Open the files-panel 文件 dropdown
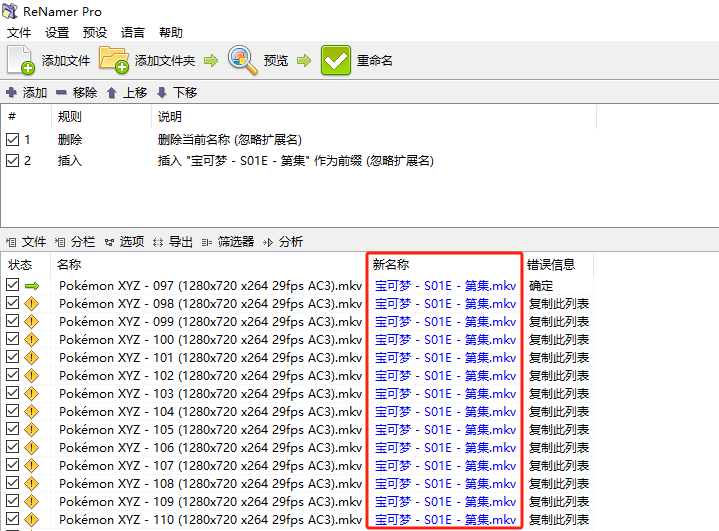Viewport: 719px width, 531px height. point(34,242)
